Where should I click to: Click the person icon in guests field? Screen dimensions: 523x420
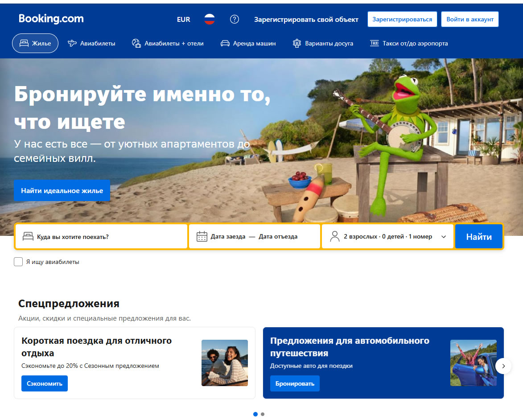[x=334, y=236]
